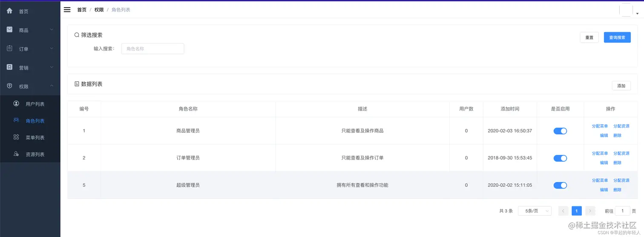This screenshot has width=644, height=237.
Task: Click the 添加 button
Action: coord(621,86)
